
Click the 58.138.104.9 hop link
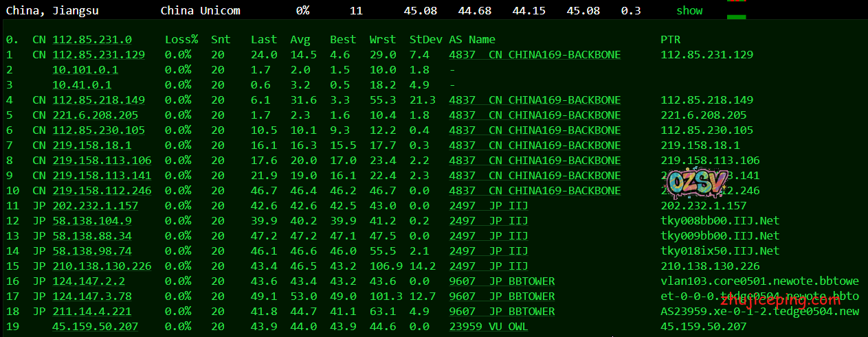pyautogui.click(x=91, y=221)
